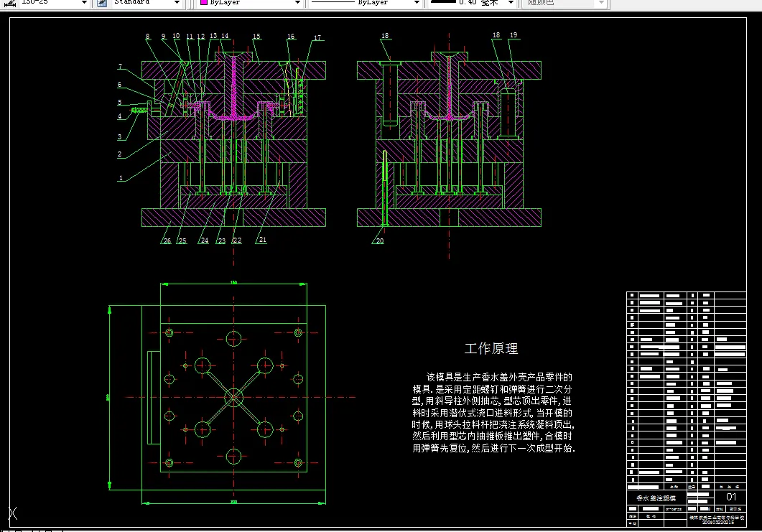762x532 pixels.
Task: Select the line containing 斜导柱外侧抽芯
Action: click(x=492, y=401)
